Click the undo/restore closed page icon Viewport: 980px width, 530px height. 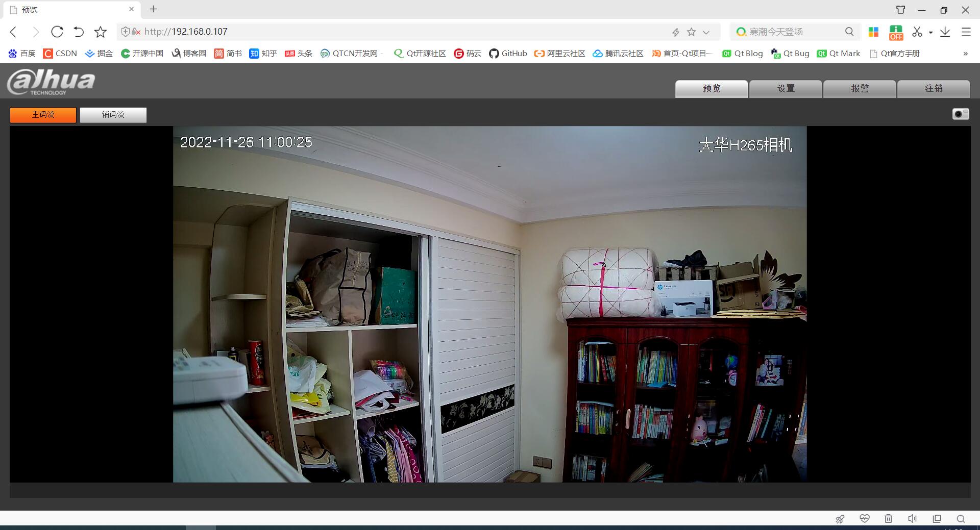(79, 32)
